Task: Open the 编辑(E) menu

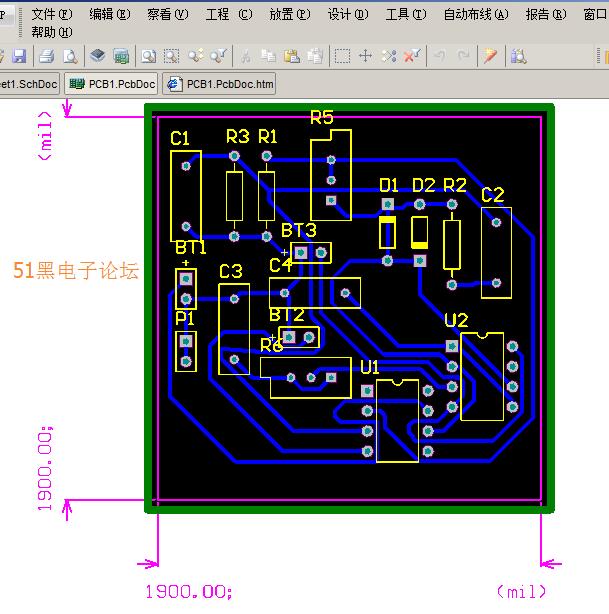Action: point(110,14)
